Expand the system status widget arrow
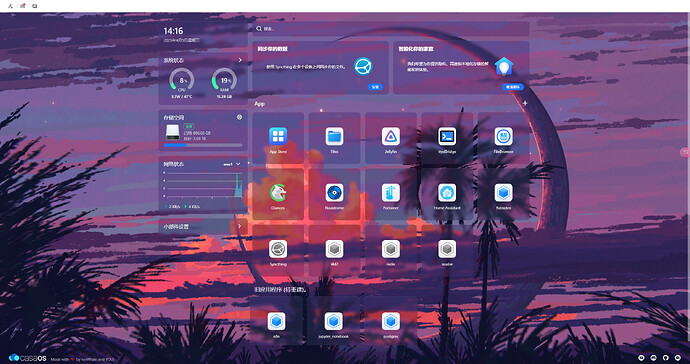The width and height of the screenshot is (690, 364). coord(240,60)
